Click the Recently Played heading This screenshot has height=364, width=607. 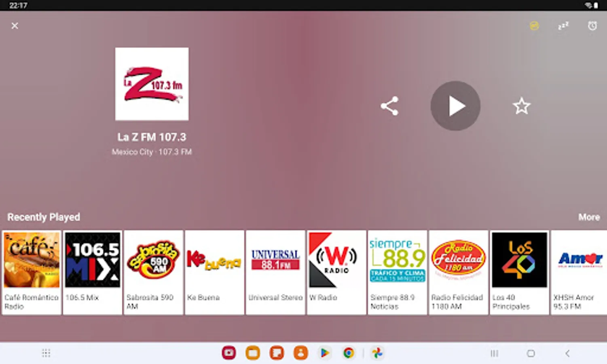click(44, 217)
